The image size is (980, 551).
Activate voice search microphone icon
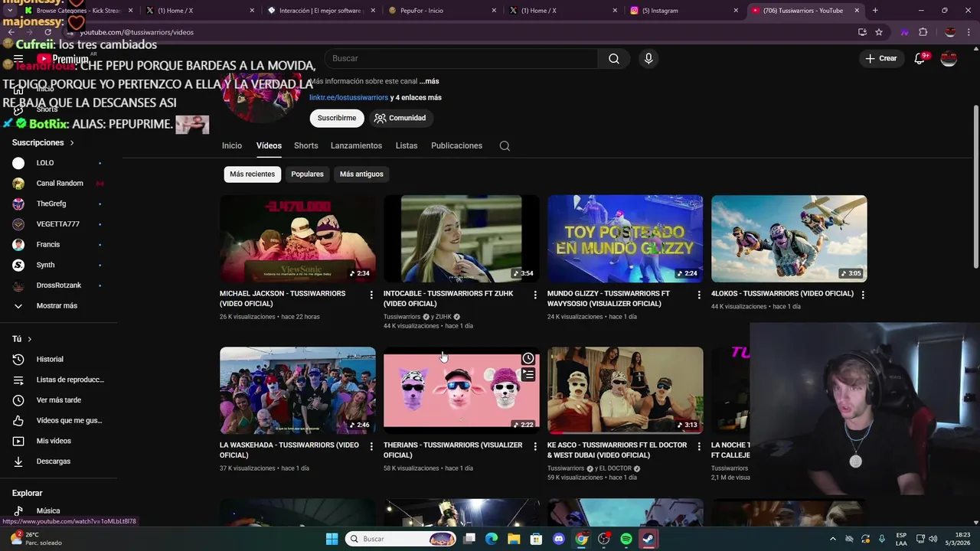point(648,59)
